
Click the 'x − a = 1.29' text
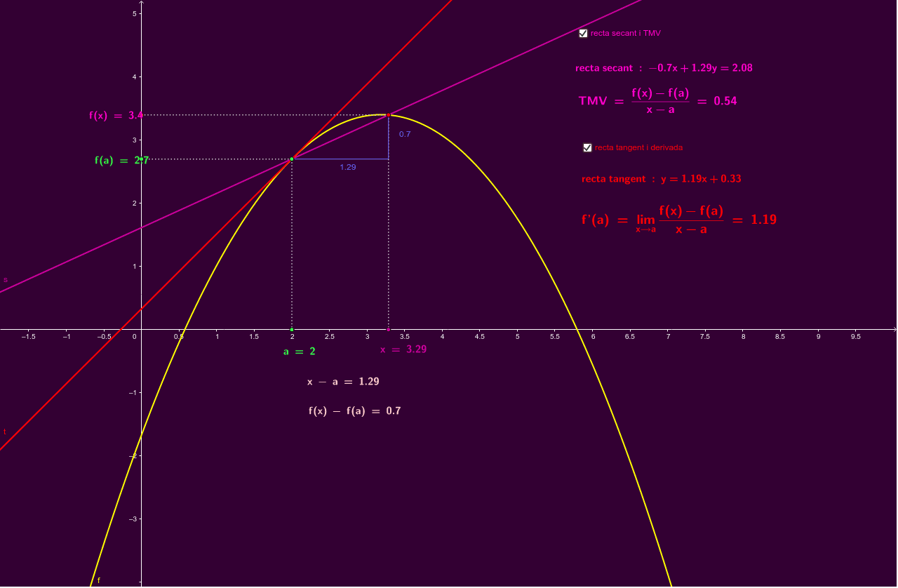(343, 382)
